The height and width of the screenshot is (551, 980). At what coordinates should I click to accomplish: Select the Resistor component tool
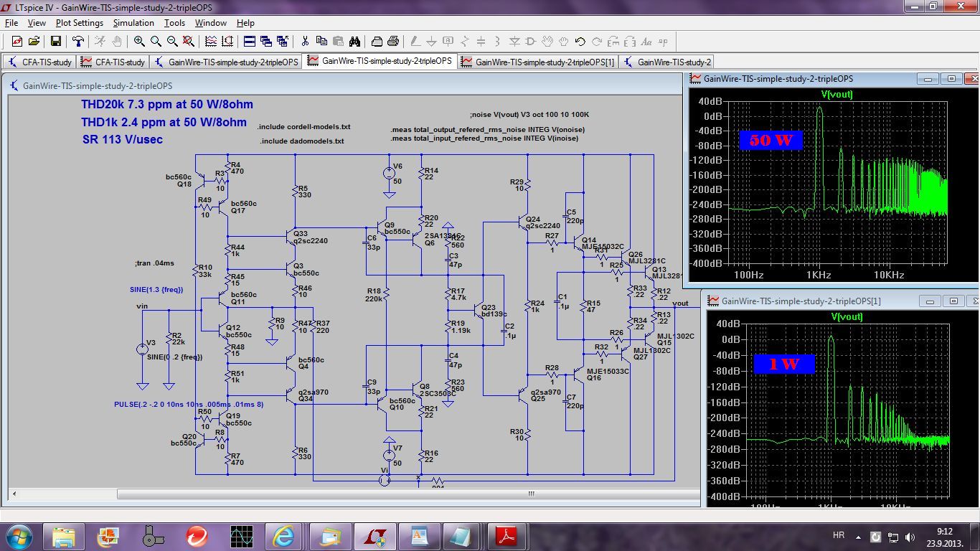(x=465, y=42)
